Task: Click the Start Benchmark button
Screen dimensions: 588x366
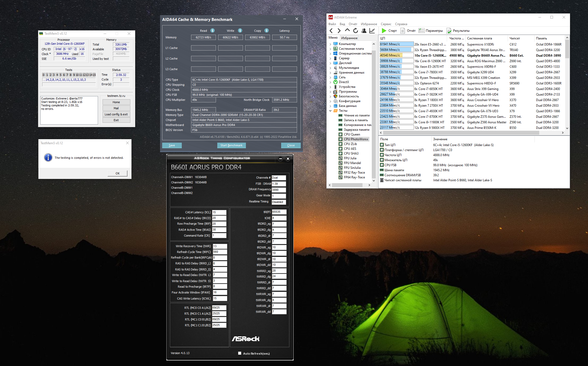Action: coord(231,145)
